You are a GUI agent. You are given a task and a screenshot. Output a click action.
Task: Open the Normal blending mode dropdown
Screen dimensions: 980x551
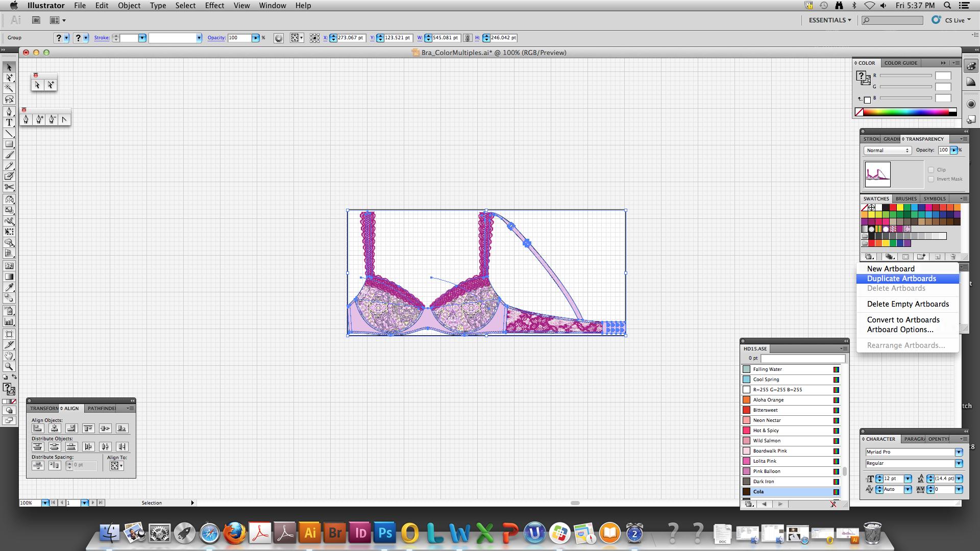click(887, 151)
